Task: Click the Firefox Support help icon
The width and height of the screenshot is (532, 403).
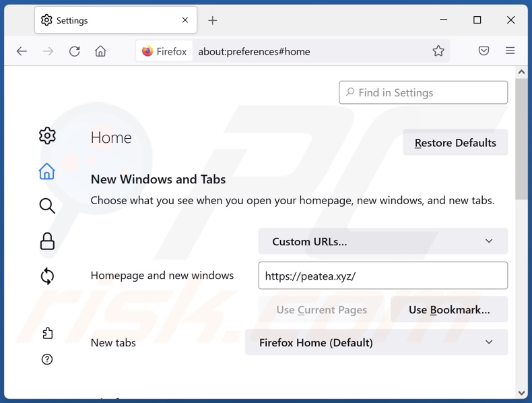Action: (47, 359)
